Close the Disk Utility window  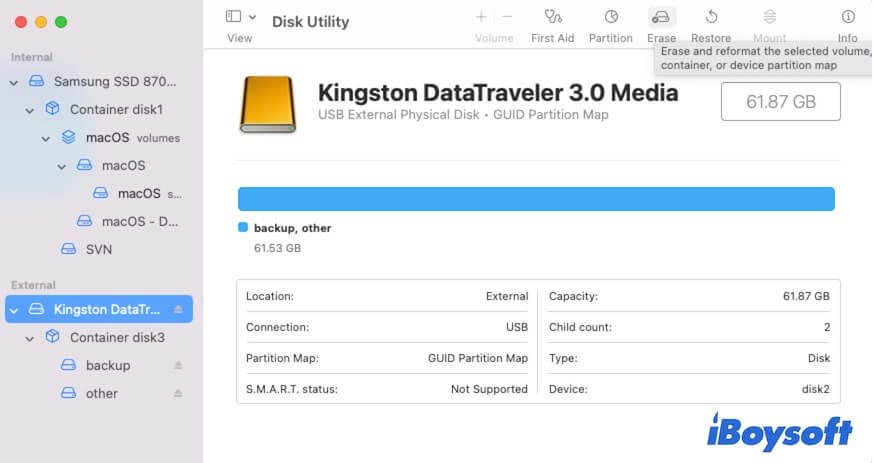[x=21, y=22]
